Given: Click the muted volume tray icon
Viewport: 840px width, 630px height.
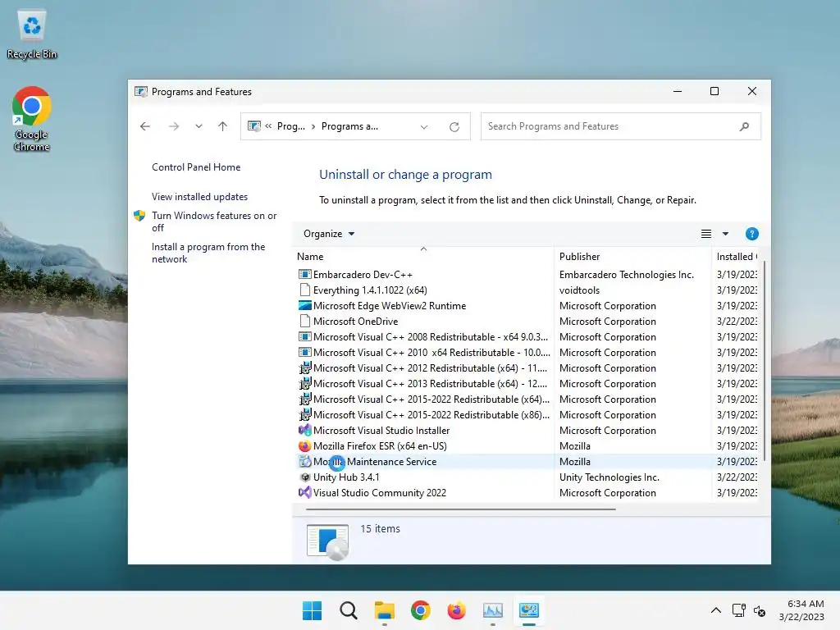Looking at the screenshot, I should (x=760, y=610).
